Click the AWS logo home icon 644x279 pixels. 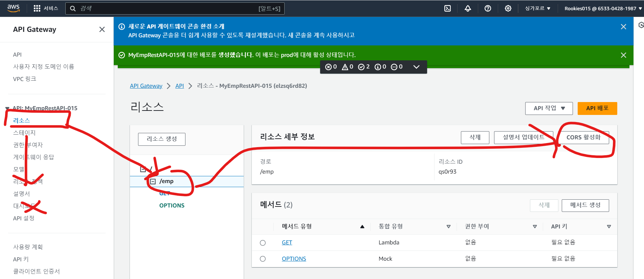[x=14, y=8]
